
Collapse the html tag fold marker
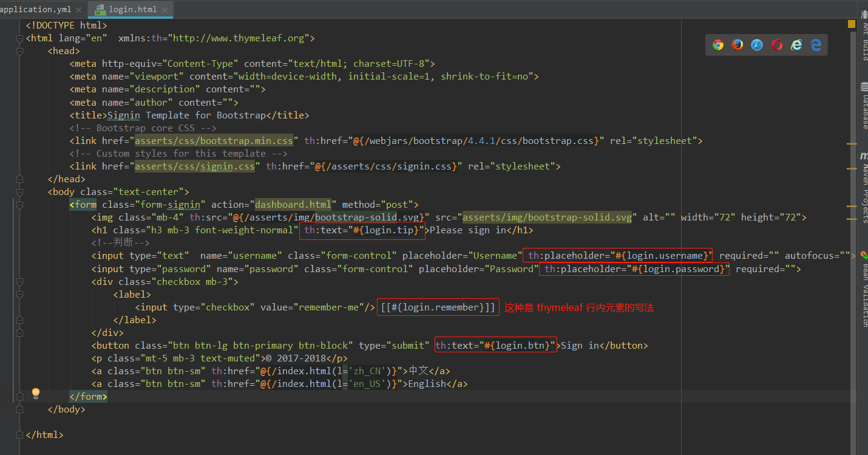19,38
